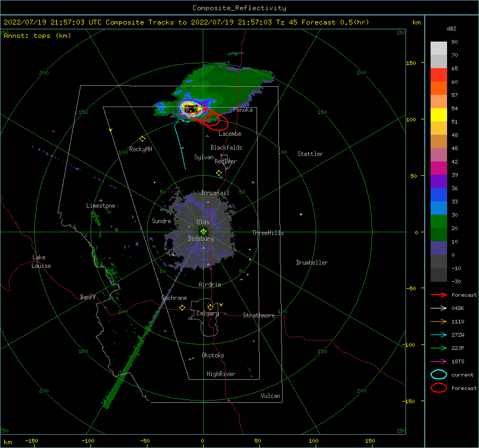Pick the magenta 39-42 dBZ swatch
The image size is (479, 448).
click(439, 168)
